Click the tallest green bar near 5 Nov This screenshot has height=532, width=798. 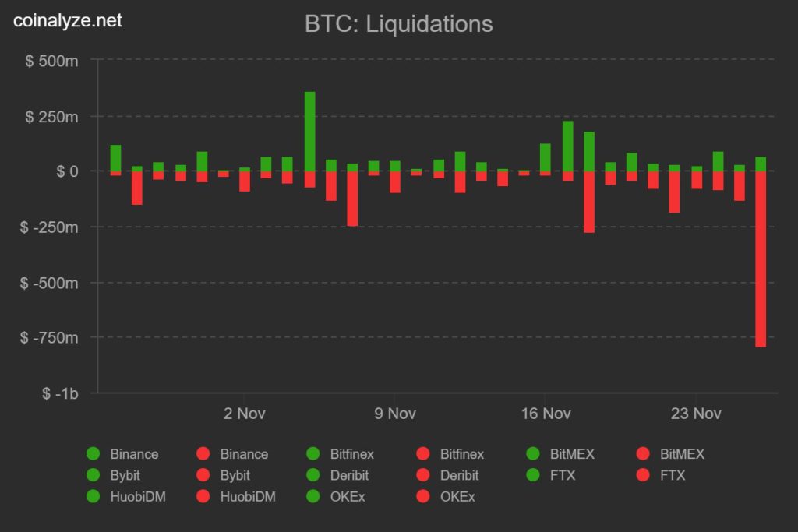(x=310, y=131)
